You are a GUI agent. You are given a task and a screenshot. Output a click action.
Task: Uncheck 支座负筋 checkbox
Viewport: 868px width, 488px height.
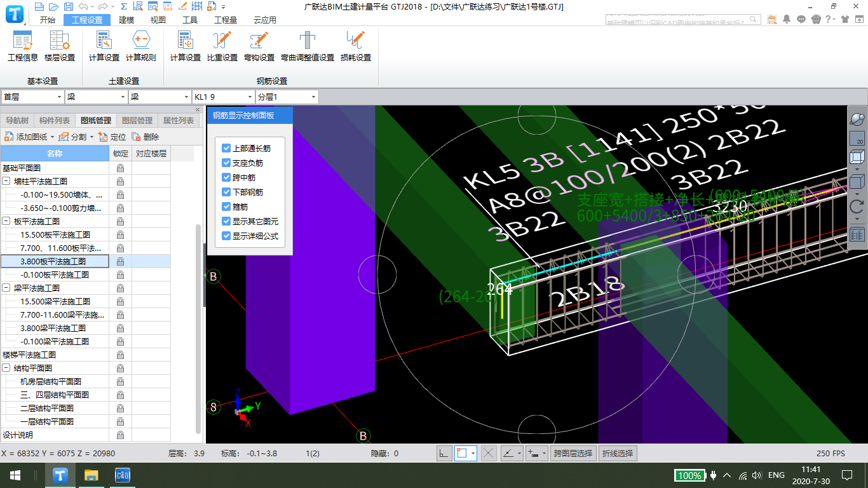click(x=226, y=163)
